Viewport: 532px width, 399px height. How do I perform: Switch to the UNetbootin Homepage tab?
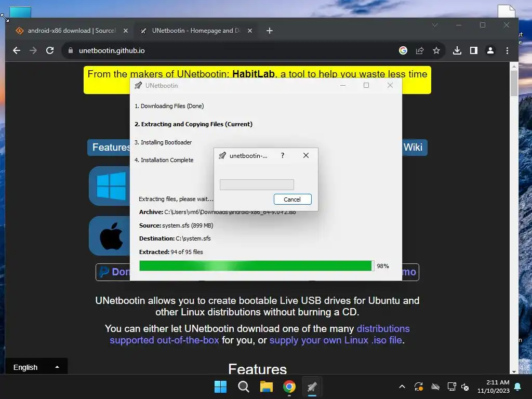[195, 31]
